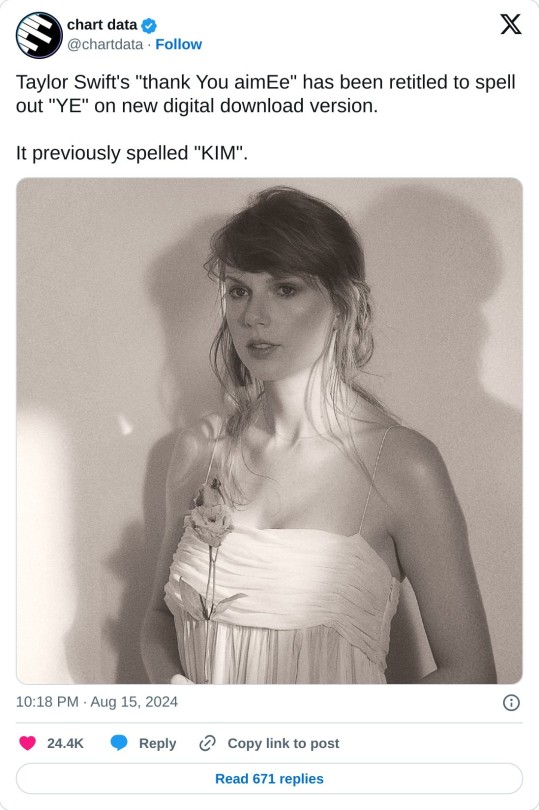
Task: Open the Aug 15, 2024 date link
Action: point(134,702)
